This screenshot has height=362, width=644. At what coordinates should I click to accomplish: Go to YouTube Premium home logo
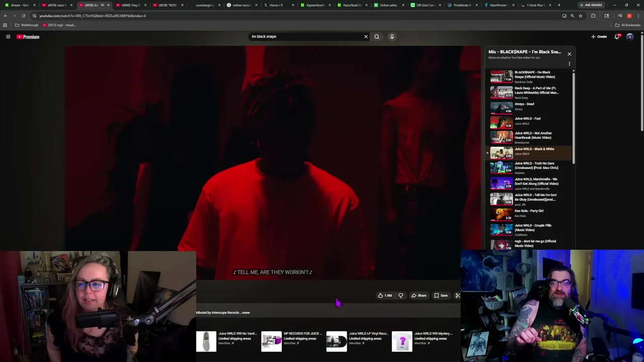pyautogui.click(x=28, y=37)
